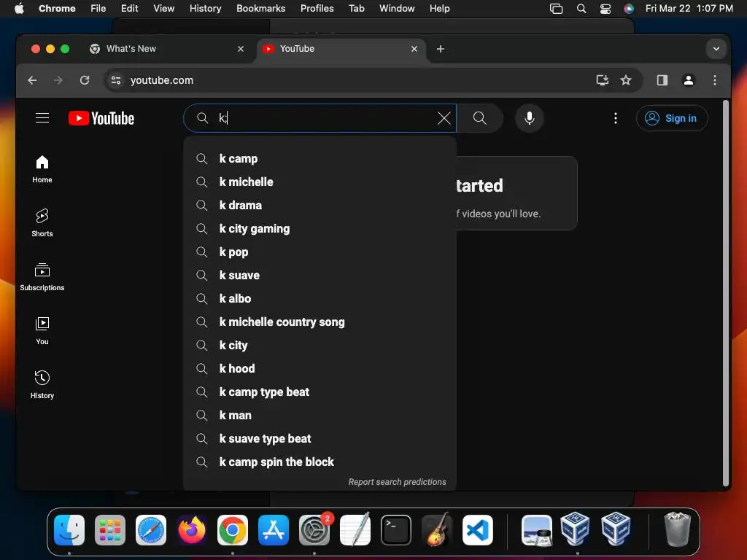Open Terminal from the dock
This screenshot has height=560, width=747.
click(396, 530)
